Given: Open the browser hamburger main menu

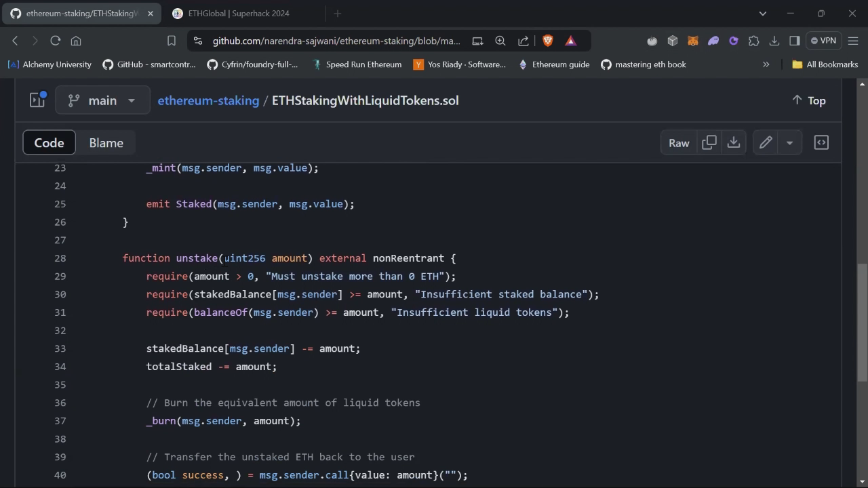Looking at the screenshot, I should point(853,41).
